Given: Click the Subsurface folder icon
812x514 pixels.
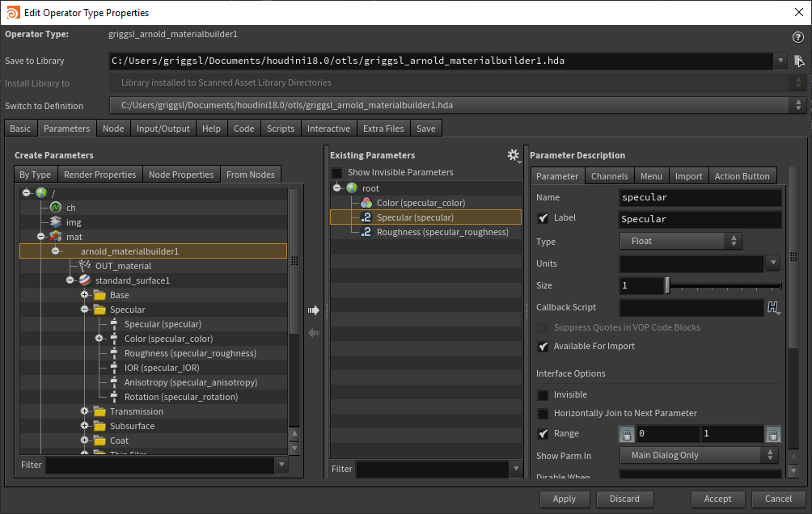Looking at the screenshot, I should click(99, 426).
